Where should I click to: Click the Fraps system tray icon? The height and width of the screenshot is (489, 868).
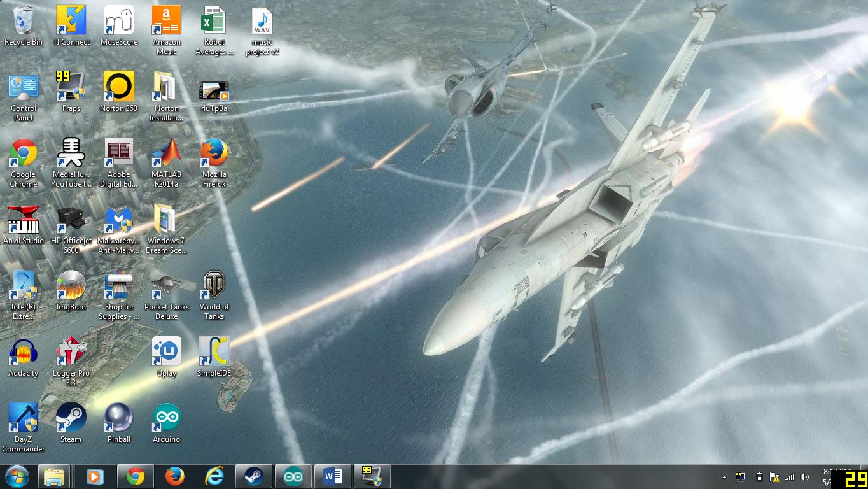point(740,476)
